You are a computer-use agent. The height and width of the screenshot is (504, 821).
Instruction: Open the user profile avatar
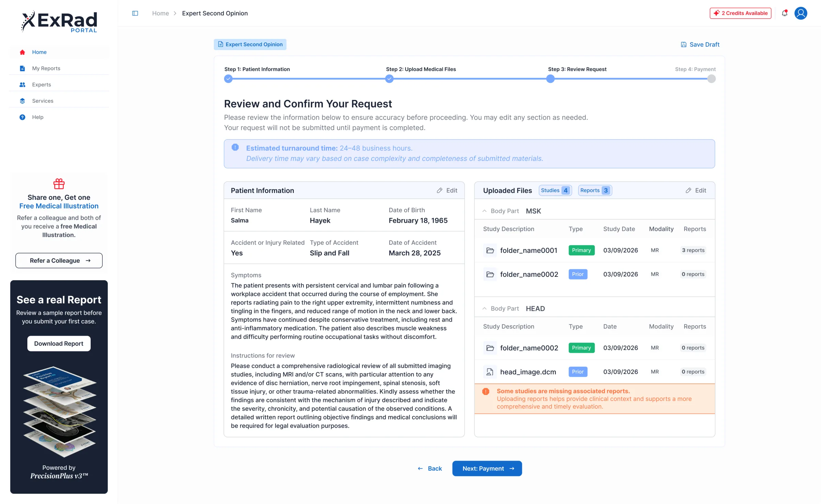(x=801, y=13)
